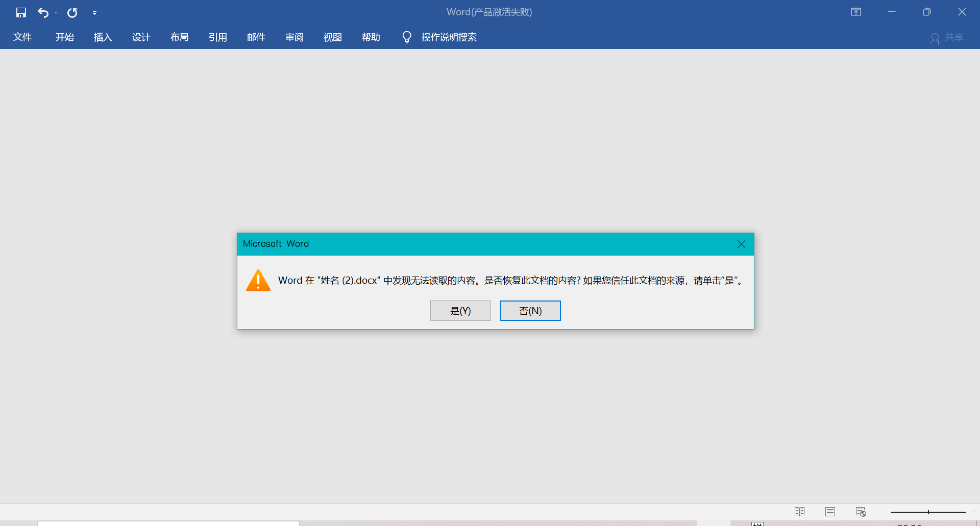
Task: Close the Word application window
Action: [x=962, y=12]
